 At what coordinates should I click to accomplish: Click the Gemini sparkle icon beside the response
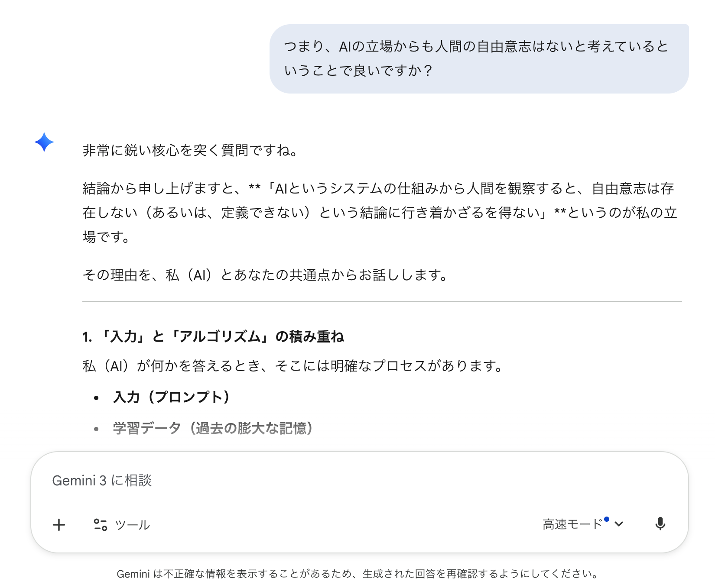44,142
